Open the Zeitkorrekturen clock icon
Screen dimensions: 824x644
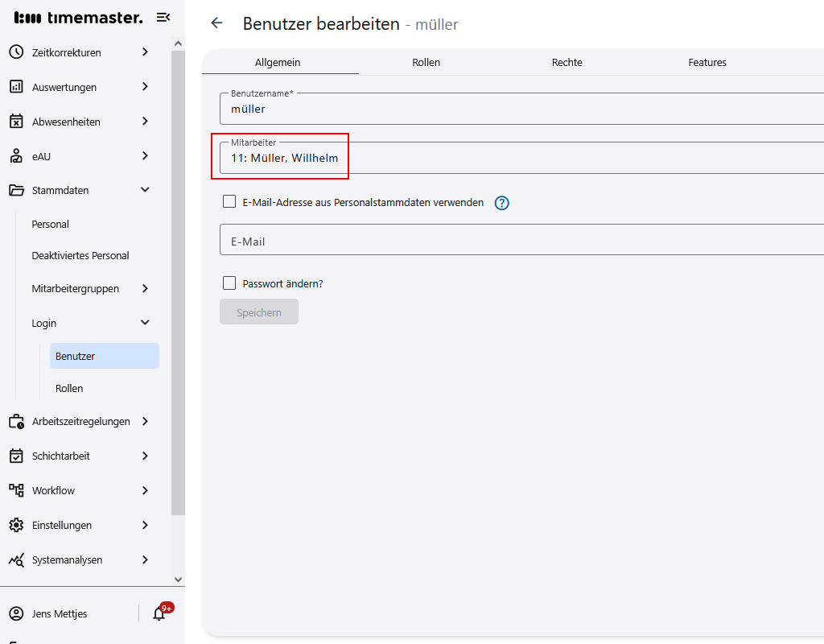[x=16, y=52]
